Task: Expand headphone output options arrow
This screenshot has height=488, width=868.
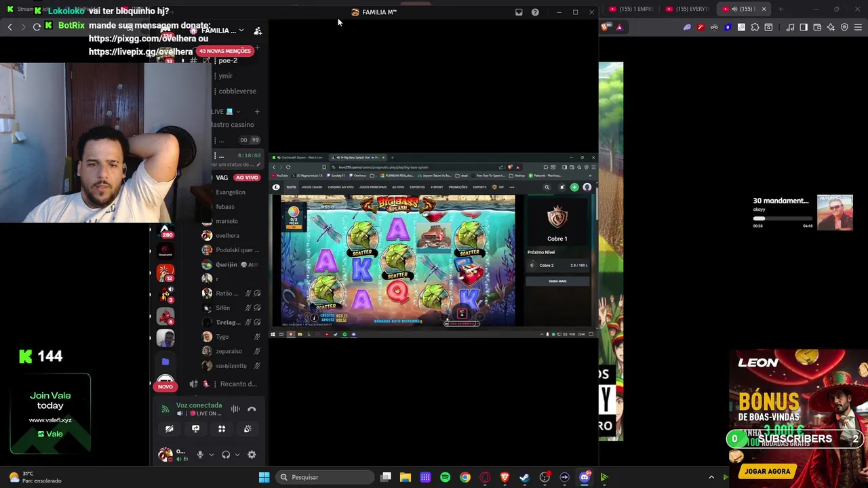Action: coord(237,455)
